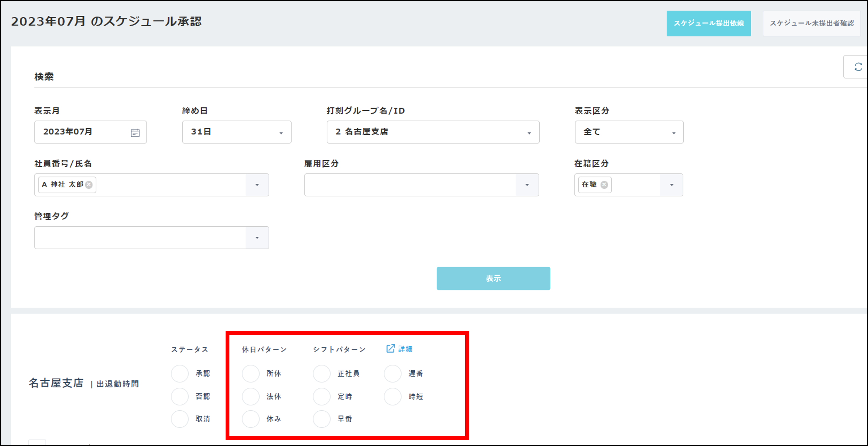Open the 管理タグ dropdown
This screenshot has width=868, height=446.
tap(257, 238)
